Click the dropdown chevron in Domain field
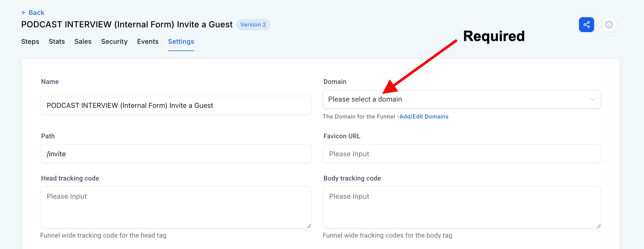 (593, 99)
